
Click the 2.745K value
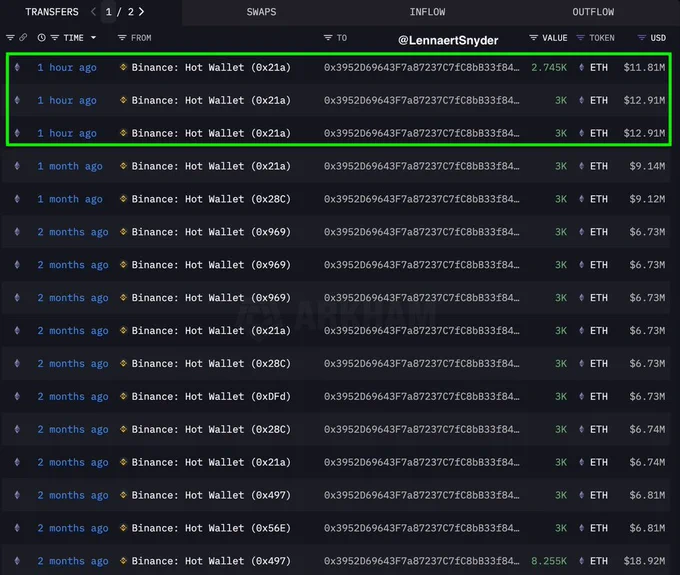point(549,67)
